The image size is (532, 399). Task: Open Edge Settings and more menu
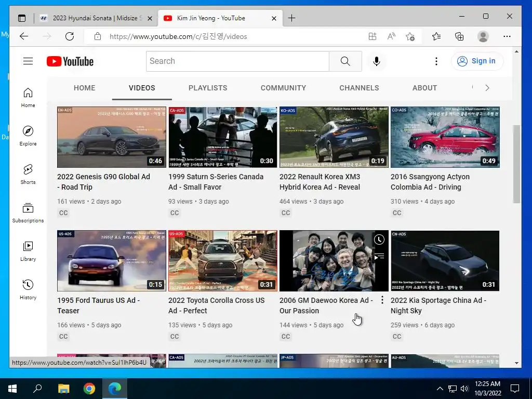pos(507,36)
